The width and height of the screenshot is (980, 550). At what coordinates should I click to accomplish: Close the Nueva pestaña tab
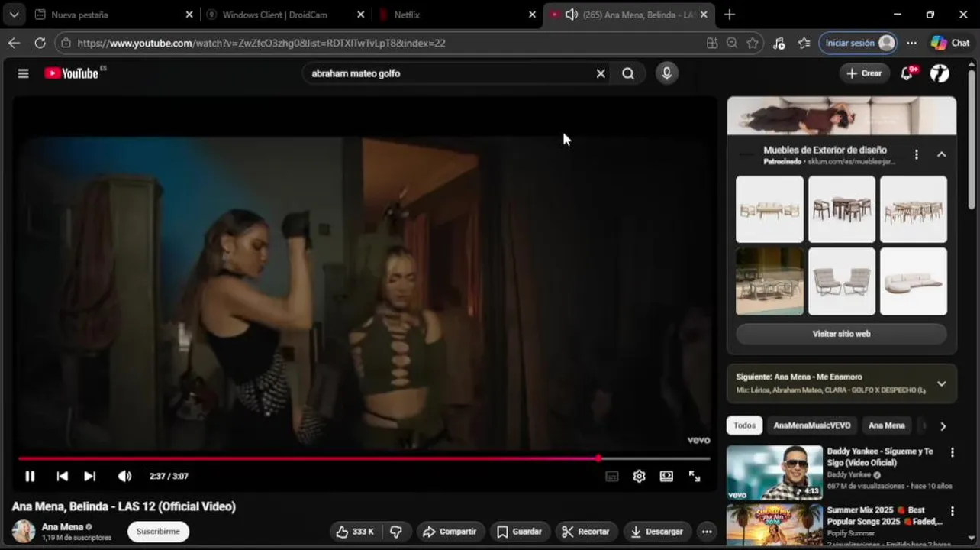(x=189, y=15)
